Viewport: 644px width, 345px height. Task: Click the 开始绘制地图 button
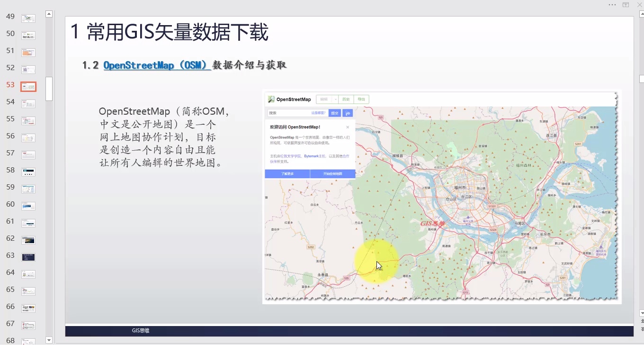point(333,174)
